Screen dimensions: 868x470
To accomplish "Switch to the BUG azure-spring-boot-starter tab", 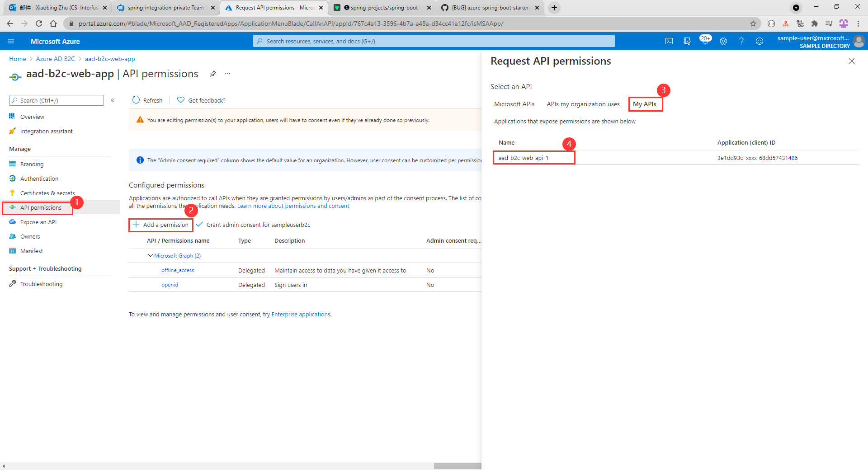I will click(x=491, y=8).
